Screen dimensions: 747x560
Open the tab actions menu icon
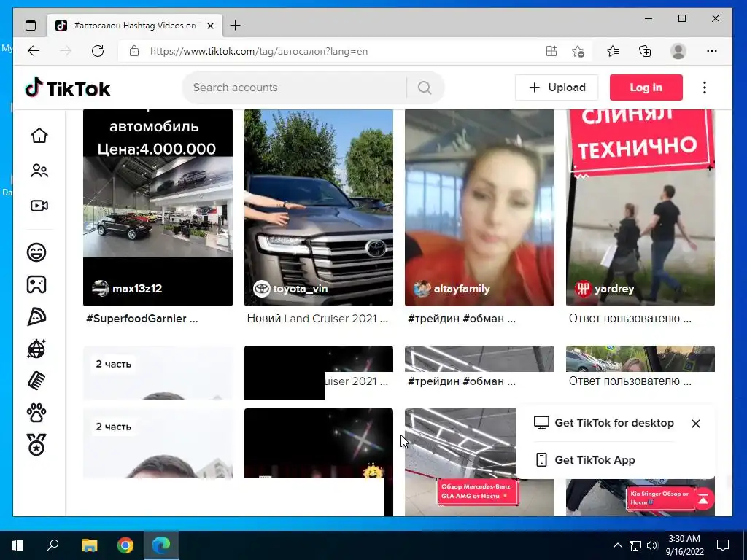tap(31, 26)
